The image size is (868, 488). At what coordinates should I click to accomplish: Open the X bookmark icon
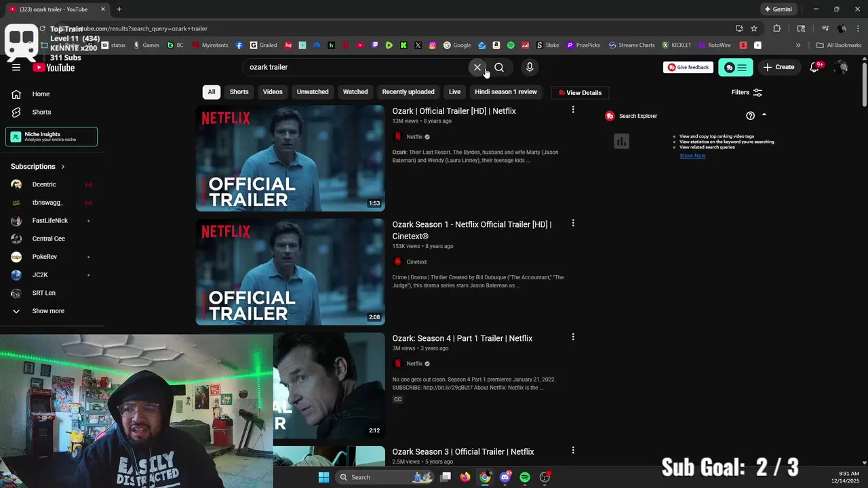[418, 45]
